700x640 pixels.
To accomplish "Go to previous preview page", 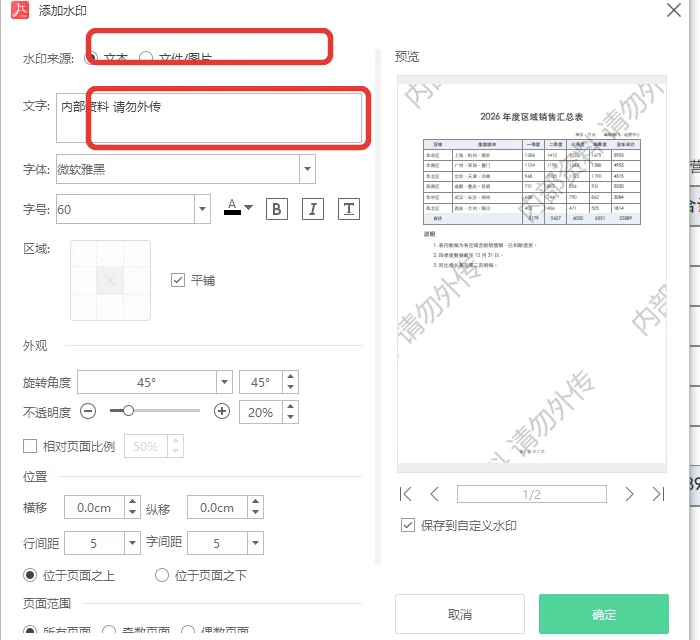I will click(x=434, y=494).
